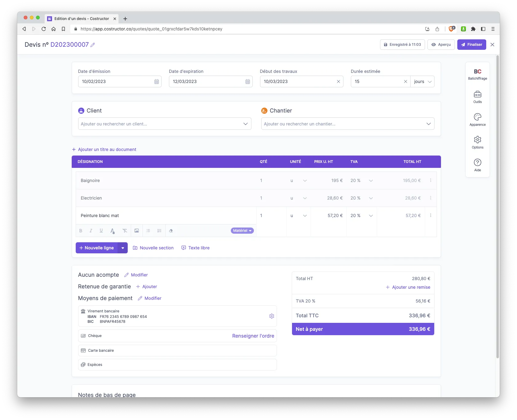Open the Matériel type tag dropdown
The image size is (517, 420).
tap(242, 231)
